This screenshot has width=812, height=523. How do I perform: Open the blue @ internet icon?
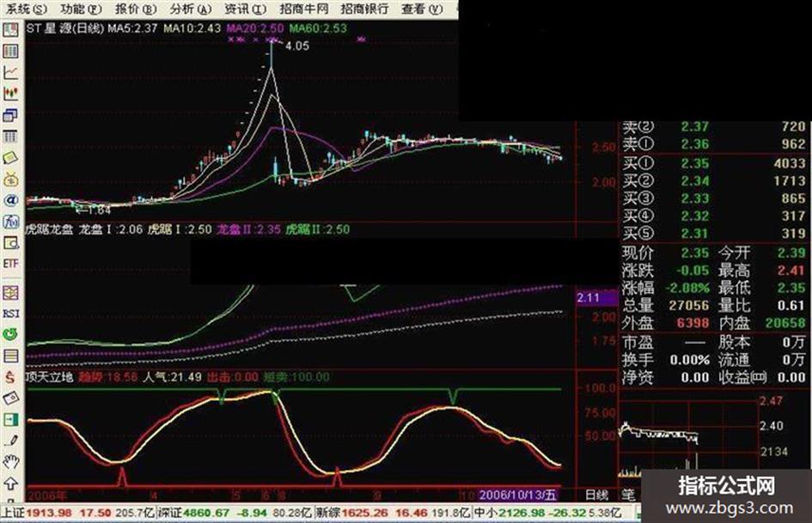pos(11,200)
